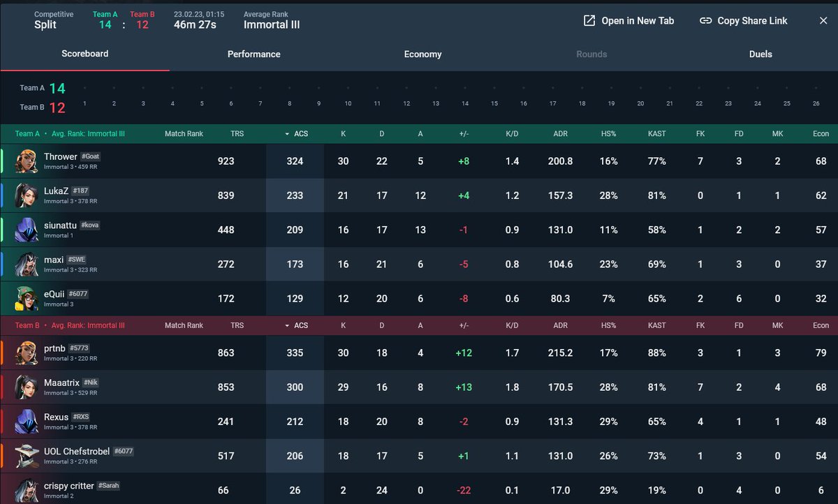Screen dimensions: 838x504
Task: Sort Team A by K/D header
Action: [513, 133]
